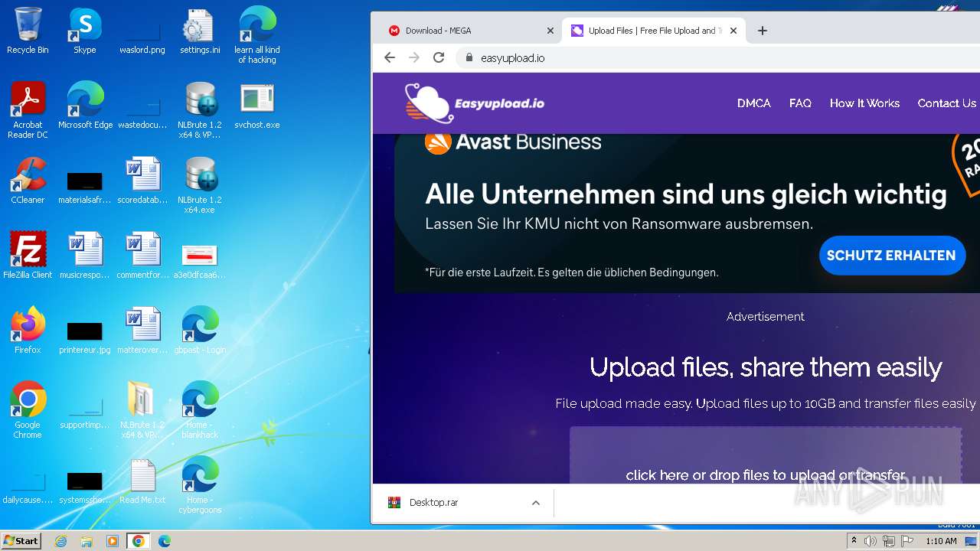The image size is (980, 551).
Task: View site info via the lock icon
Action: pos(469,57)
